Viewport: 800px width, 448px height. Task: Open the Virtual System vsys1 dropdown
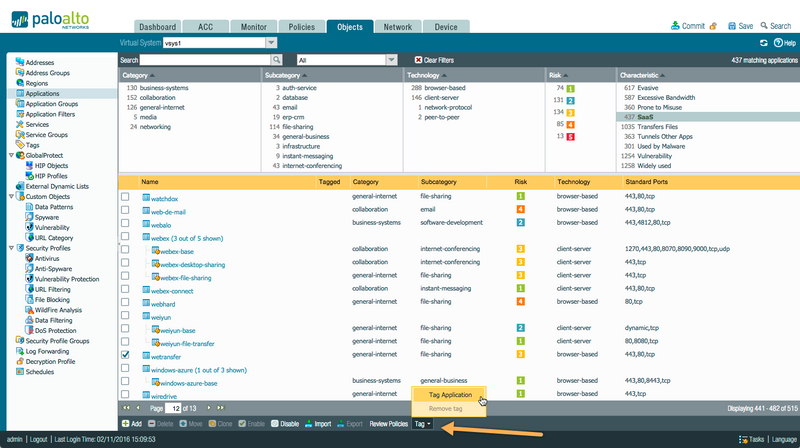point(271,43)
